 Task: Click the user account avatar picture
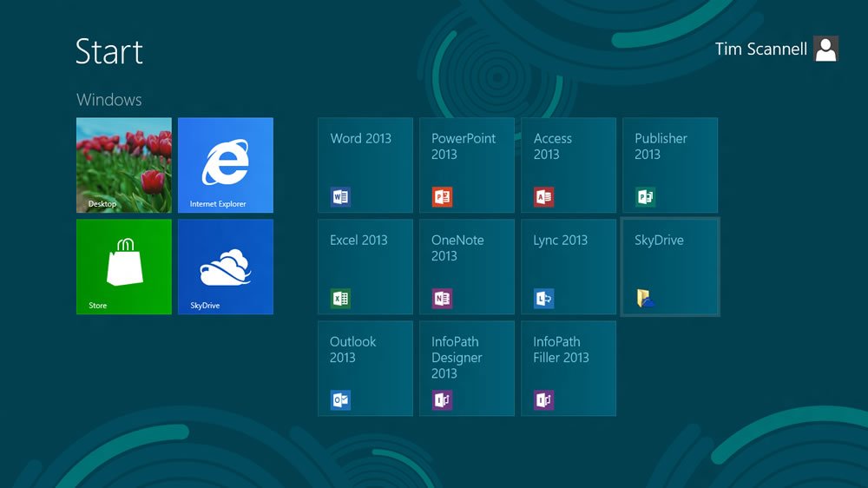(826, 49)
